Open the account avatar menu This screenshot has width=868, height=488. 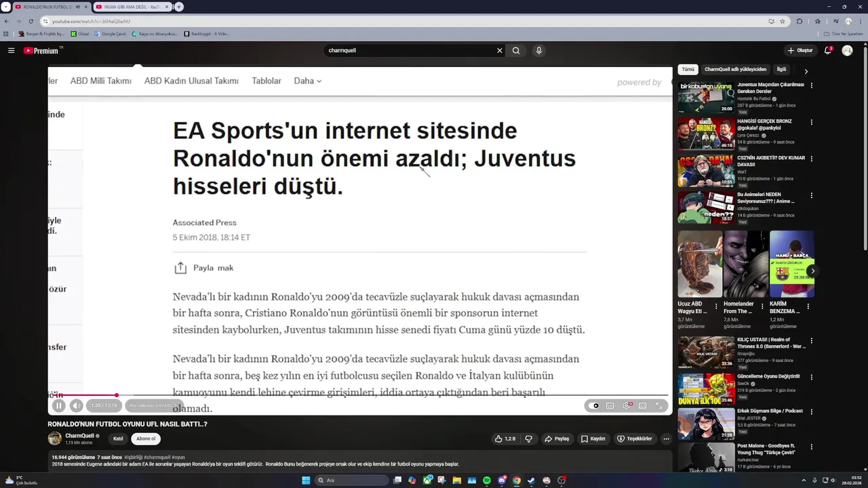click(x=847, y=50)
